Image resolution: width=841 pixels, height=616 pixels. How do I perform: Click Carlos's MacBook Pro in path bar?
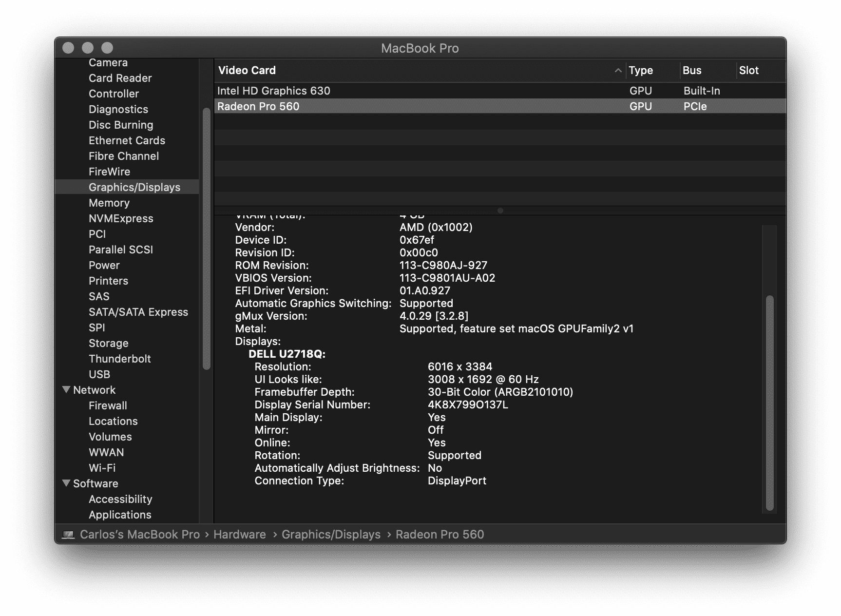click(x=139, y=535)
